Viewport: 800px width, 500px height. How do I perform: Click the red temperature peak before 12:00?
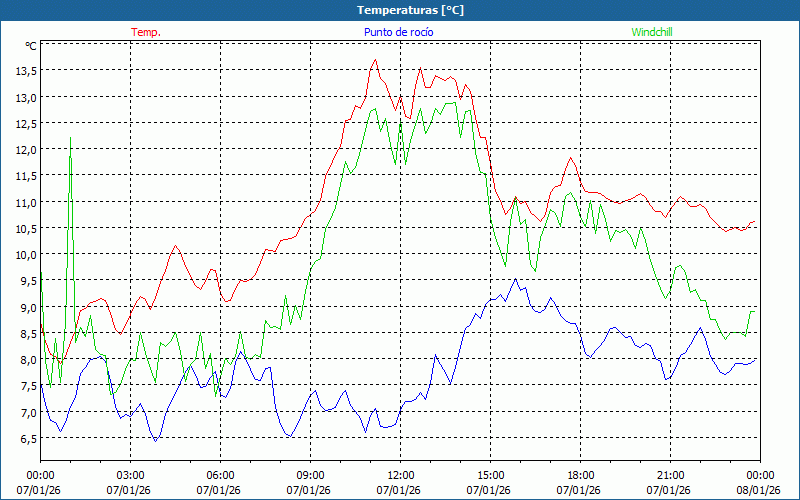376,60
